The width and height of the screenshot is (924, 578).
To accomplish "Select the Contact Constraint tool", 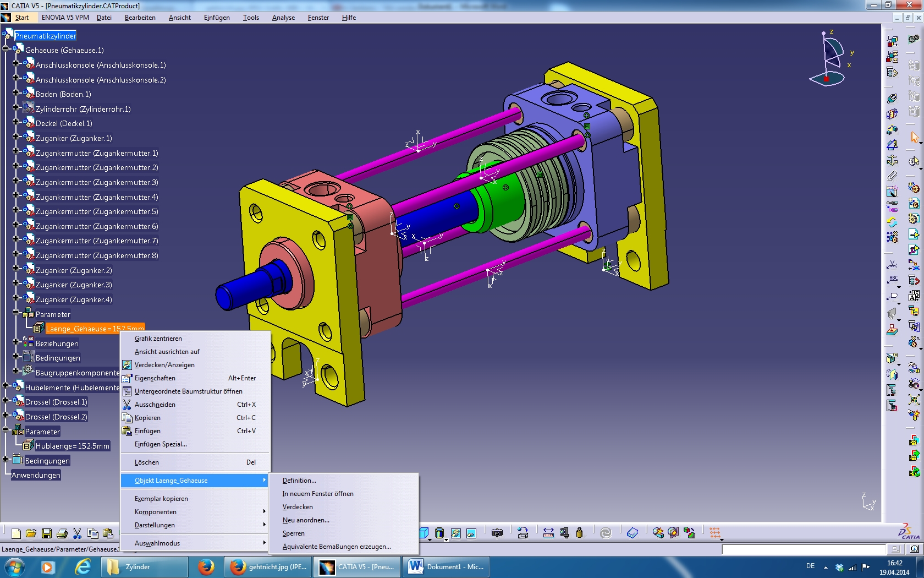I will point(892,114).
